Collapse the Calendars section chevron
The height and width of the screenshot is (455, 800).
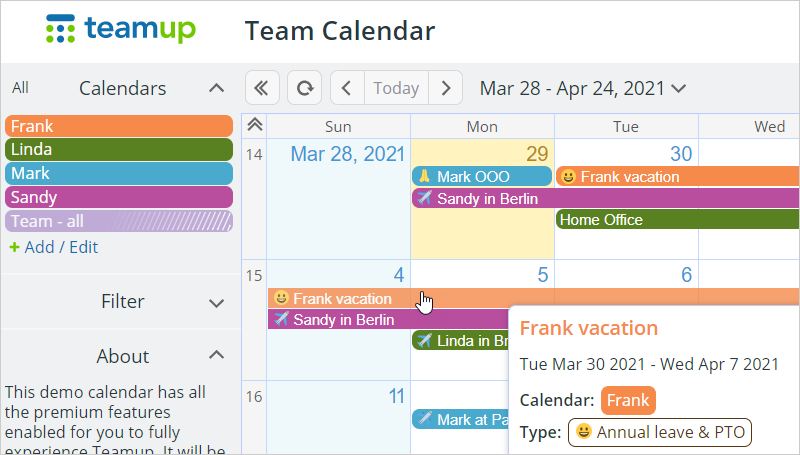click(216, 88)
